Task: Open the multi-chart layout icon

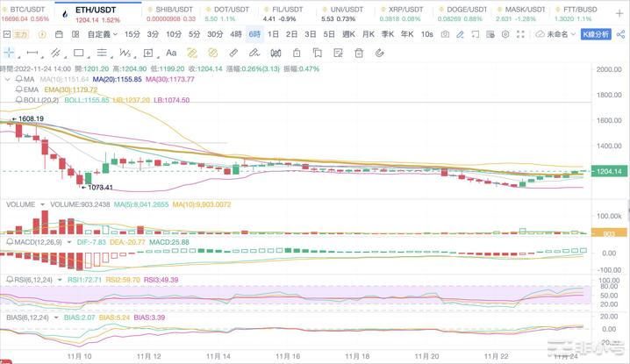Action: [75, 34]
